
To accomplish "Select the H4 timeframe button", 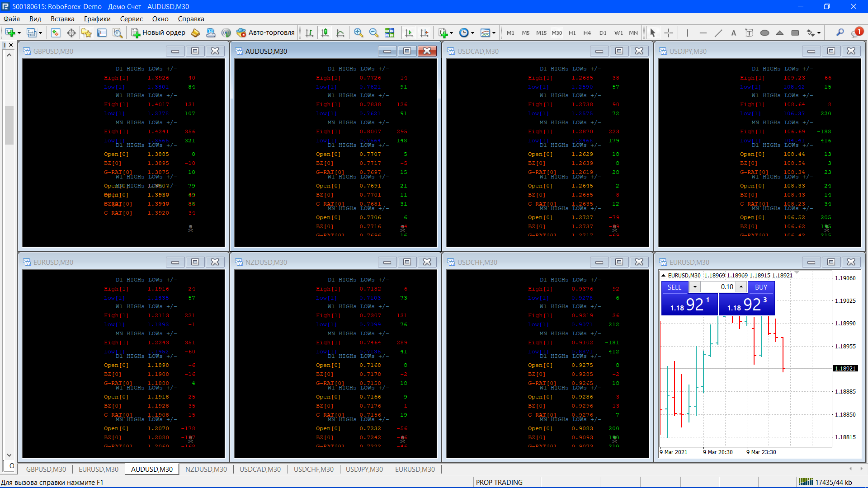I will (587, 33).
